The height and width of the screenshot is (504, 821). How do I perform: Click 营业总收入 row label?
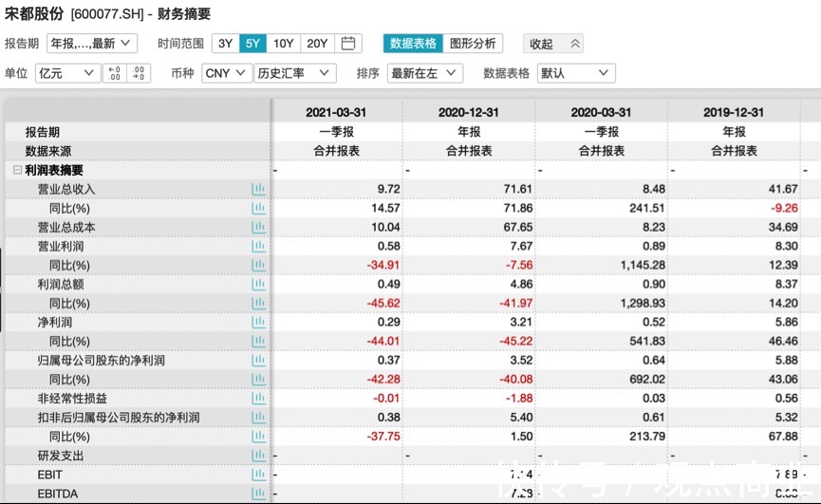pos(66,189)
